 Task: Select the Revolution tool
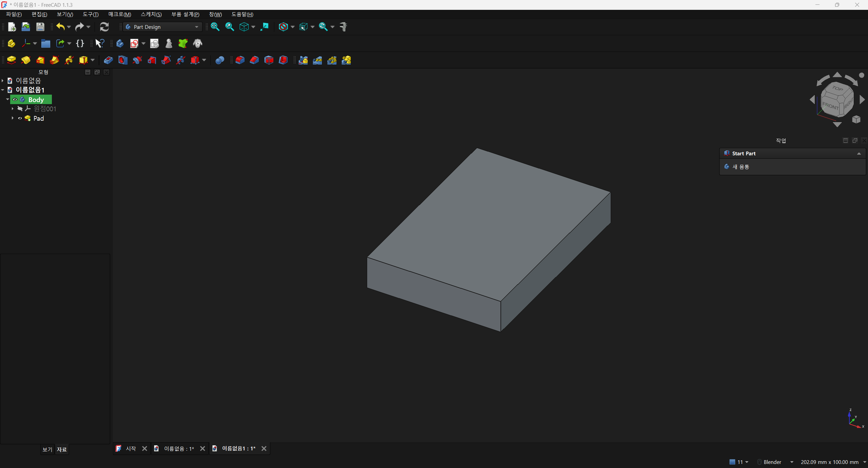(x=26, y=60)
